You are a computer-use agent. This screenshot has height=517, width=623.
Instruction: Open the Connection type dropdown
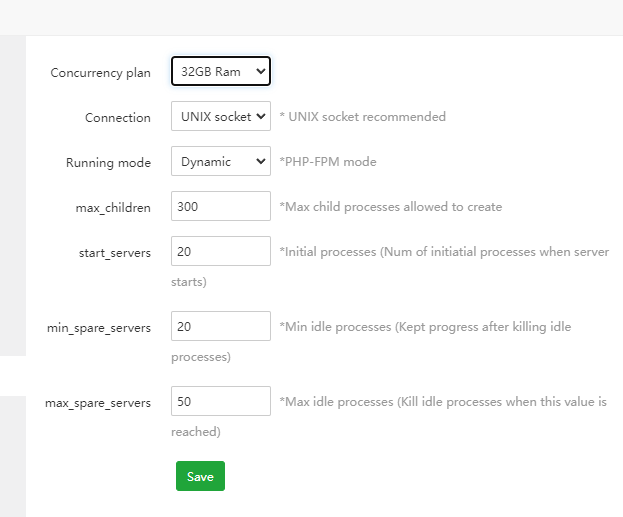(x=220, y=117)
